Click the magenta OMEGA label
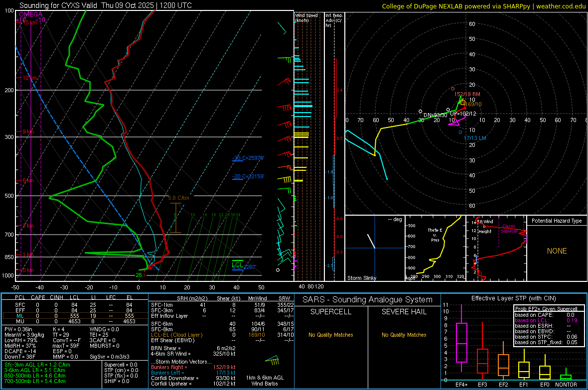This screenshot has height=390, width=588. coord(31,14)
